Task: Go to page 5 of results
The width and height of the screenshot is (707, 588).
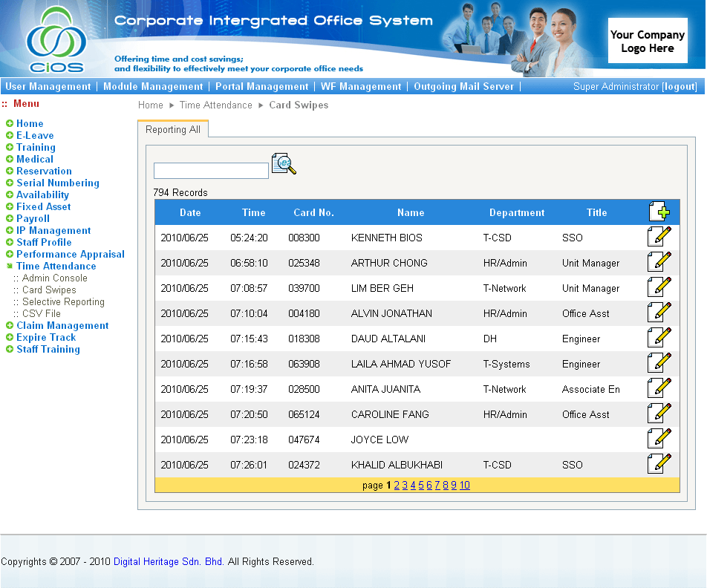Action: [x=421, y=486]
